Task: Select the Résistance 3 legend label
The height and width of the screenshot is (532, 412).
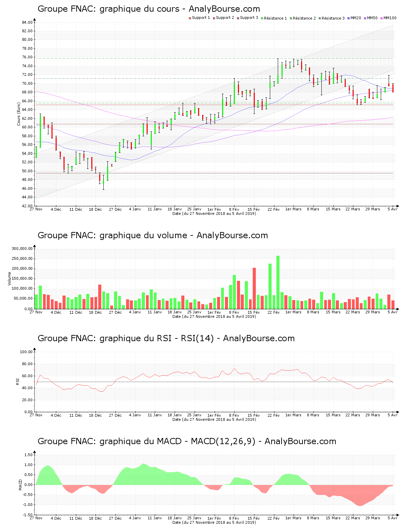Action: tap(333, 18)
